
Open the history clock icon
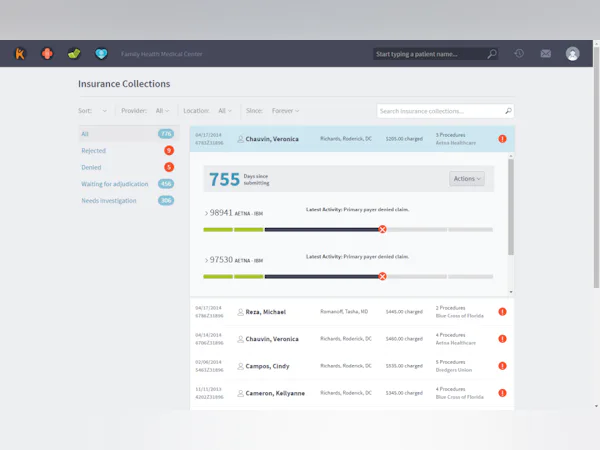[x=519, y=54]
